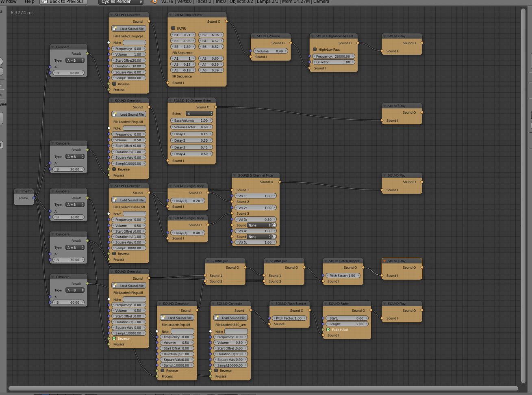Toggle the High/Low Pass checkbox
The image size is (532, 395).
pyautogui.click(x=315, y=50)
